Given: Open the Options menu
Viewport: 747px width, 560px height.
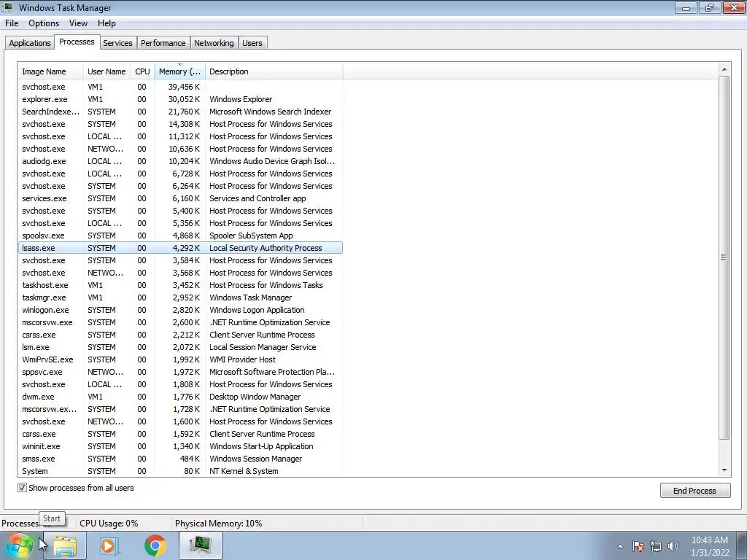Looking at the screenshot, I should 44,23.
